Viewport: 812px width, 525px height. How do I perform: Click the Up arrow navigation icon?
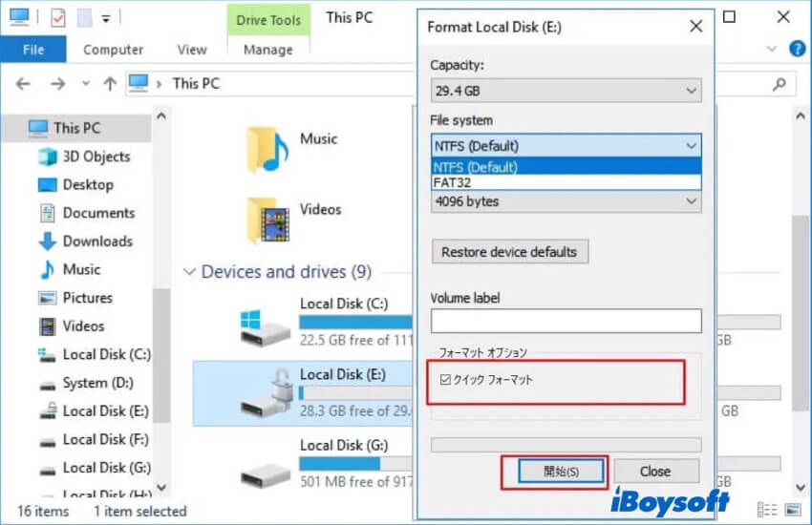(x=110, y=84)
